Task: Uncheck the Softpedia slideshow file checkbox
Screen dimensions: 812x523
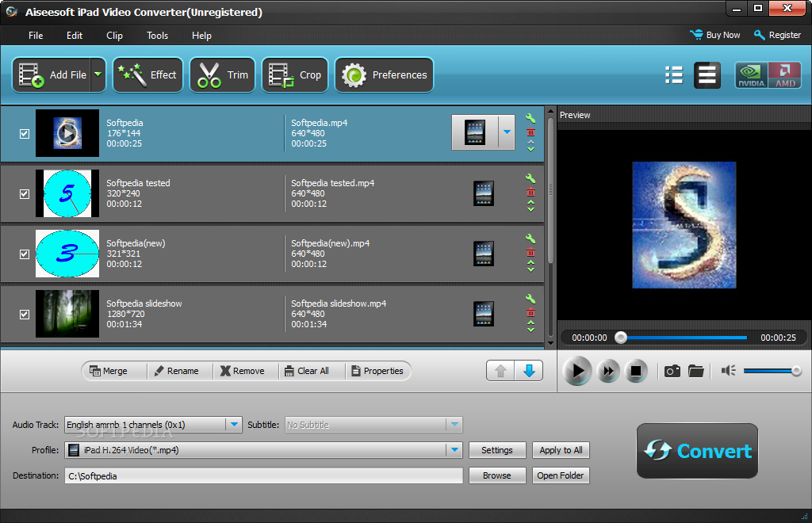Action: click(25, 315)
